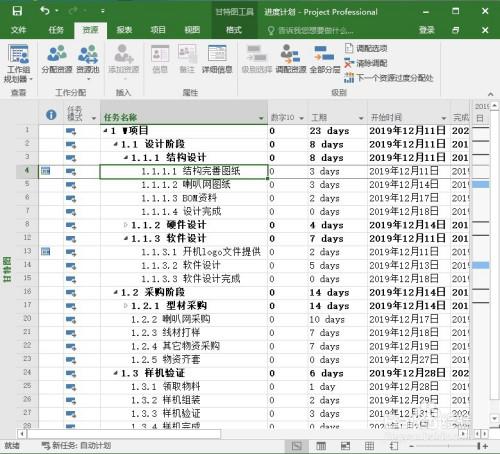
Task: Select row header number 16
Action: click(x=27, y=292)
